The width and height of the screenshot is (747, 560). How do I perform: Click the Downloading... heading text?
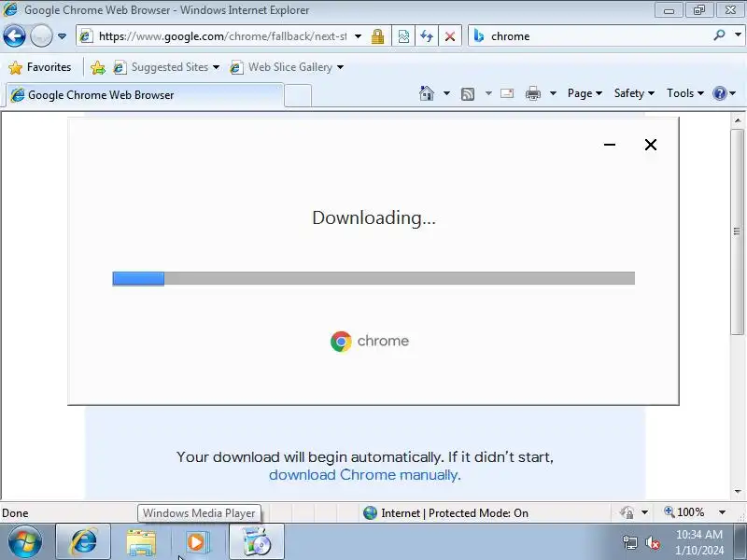tap(374, 217)
